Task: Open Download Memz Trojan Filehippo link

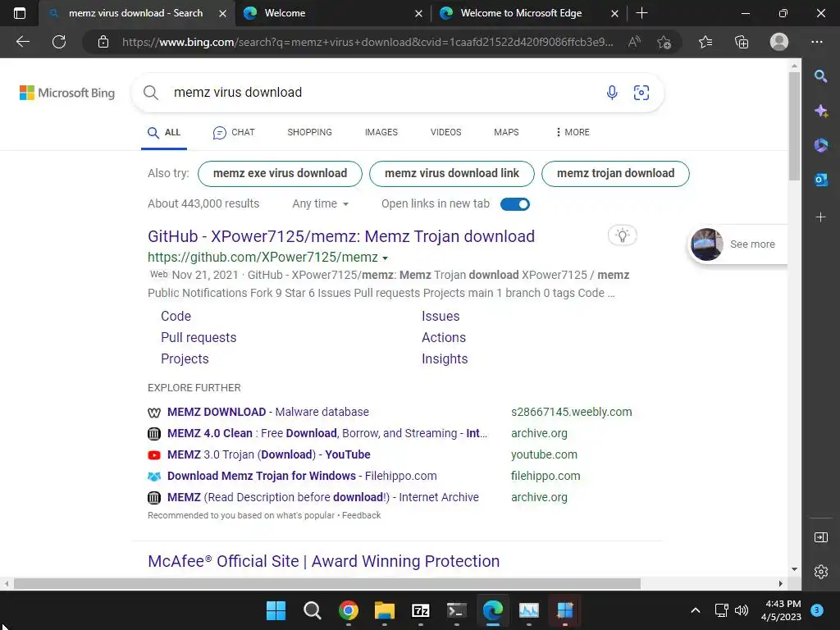Action: pyautogui.click(x=302, y=476)
